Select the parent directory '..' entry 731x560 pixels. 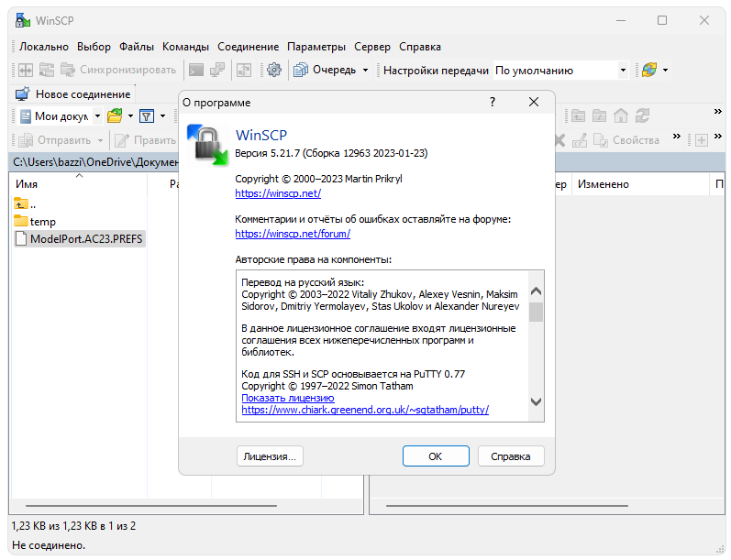click(x=25, y=204)
